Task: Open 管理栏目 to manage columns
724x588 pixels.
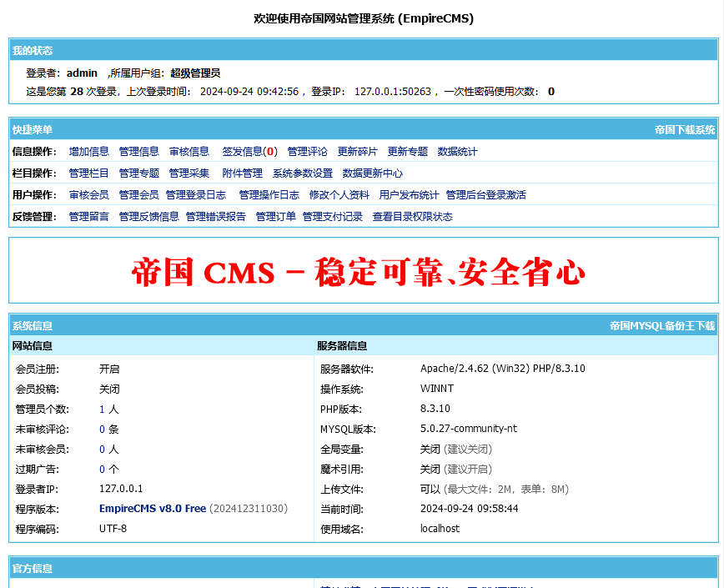Action: tap(87, 173)
